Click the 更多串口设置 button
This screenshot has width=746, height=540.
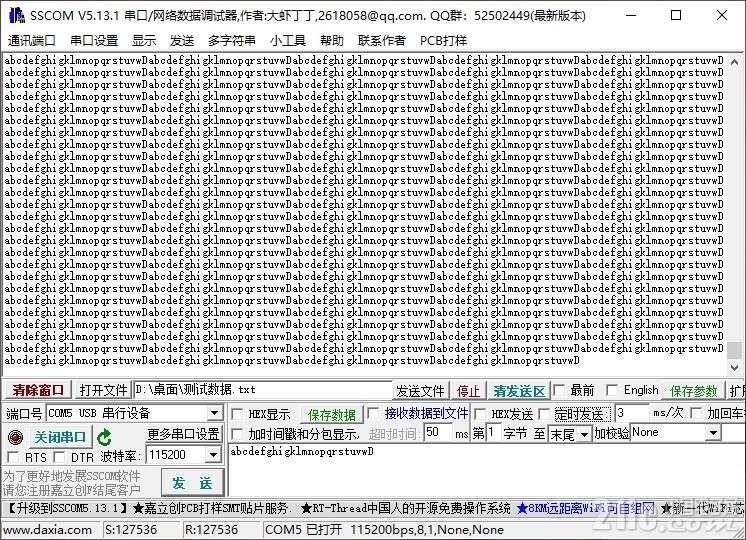click(183, 434)
